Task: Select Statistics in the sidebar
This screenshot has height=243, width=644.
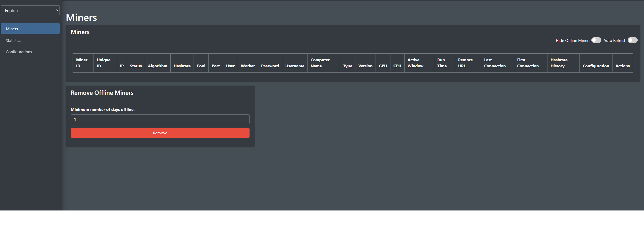Action: coord(13,40)
